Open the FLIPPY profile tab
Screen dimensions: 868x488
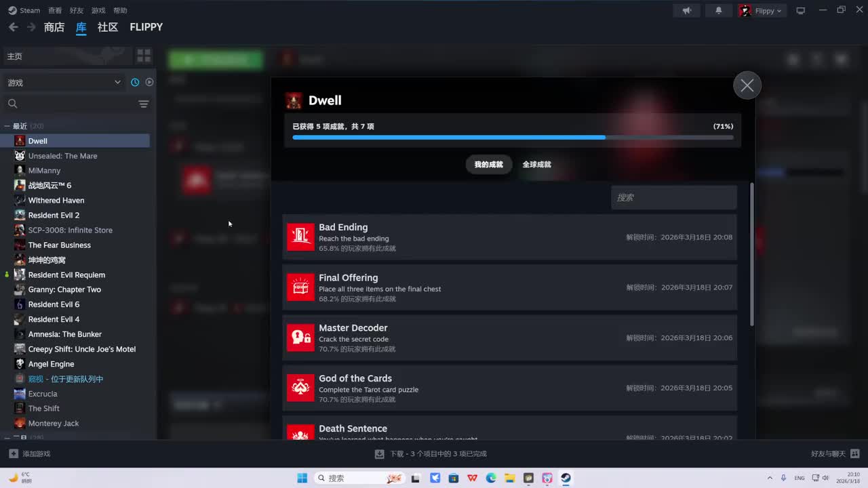[x=146, y=27]
